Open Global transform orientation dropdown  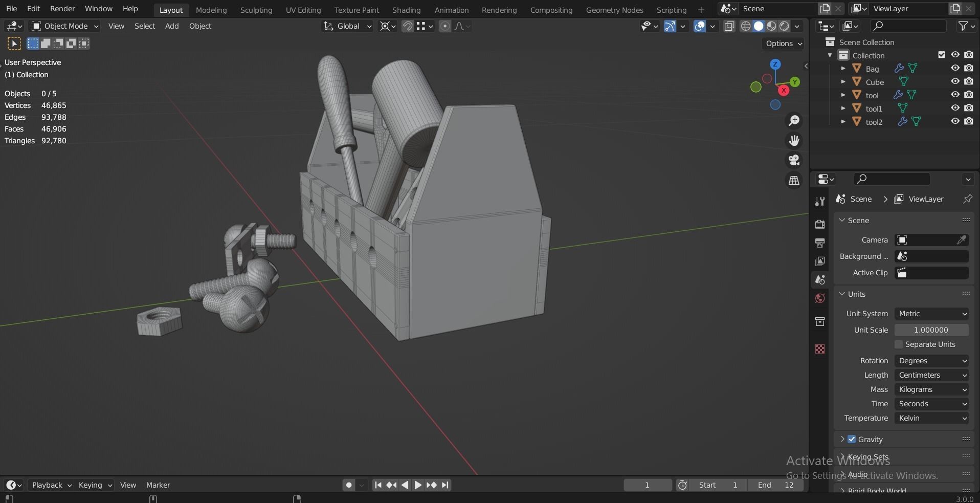(x=347, y=26)
